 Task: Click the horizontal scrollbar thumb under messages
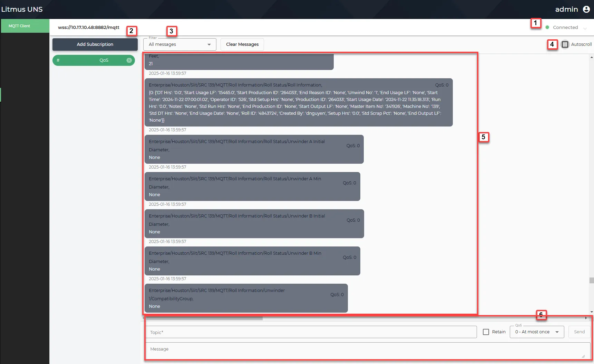click(204, 318)
